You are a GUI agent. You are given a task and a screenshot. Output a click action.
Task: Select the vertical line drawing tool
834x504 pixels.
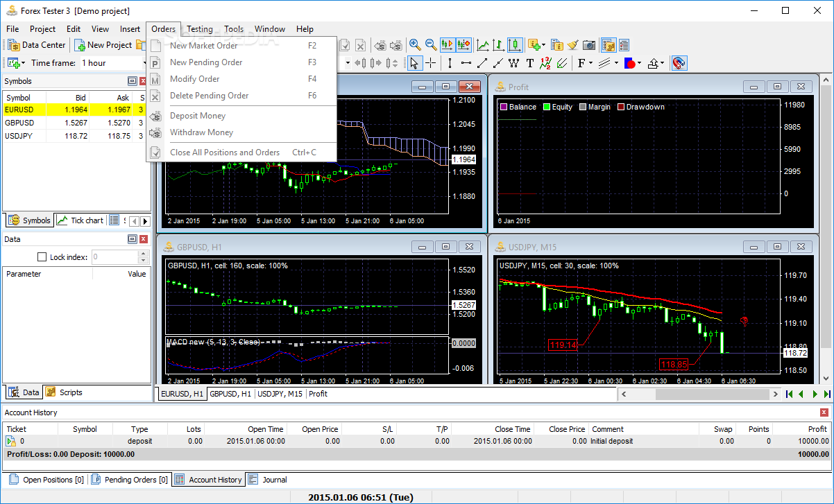click(x=450, y=63)
